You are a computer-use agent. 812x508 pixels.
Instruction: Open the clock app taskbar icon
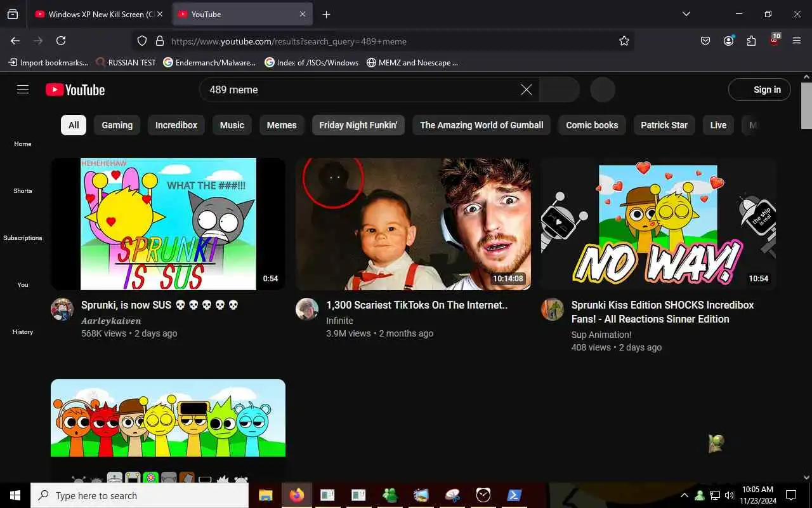point(483,495)
